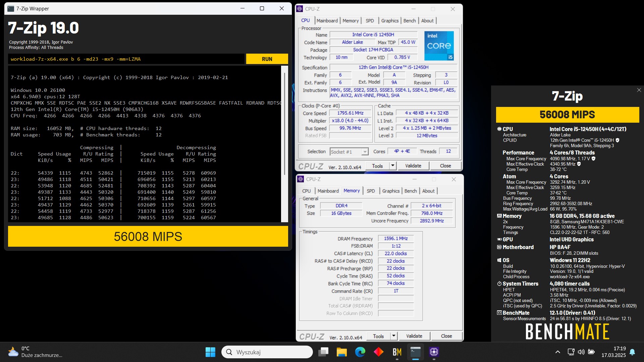Image resolution: width=644 pixels, height=362 pixels.
Task: Switch to CPU tab in lower CPU-Z window
Action: click(307, 191)
